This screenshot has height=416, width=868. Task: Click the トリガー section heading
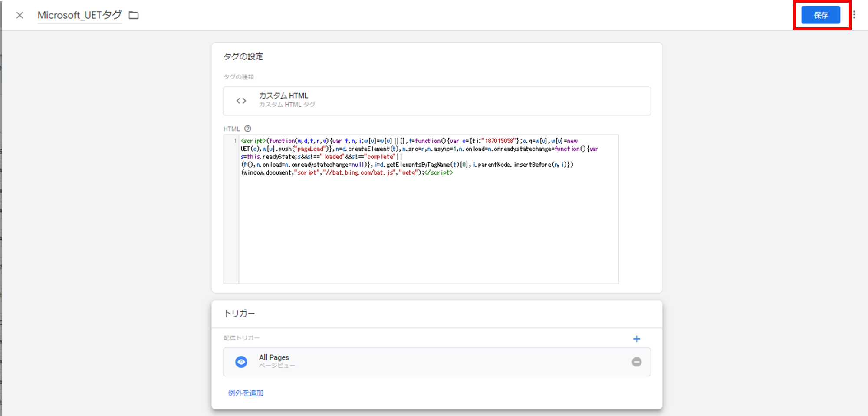239,314
